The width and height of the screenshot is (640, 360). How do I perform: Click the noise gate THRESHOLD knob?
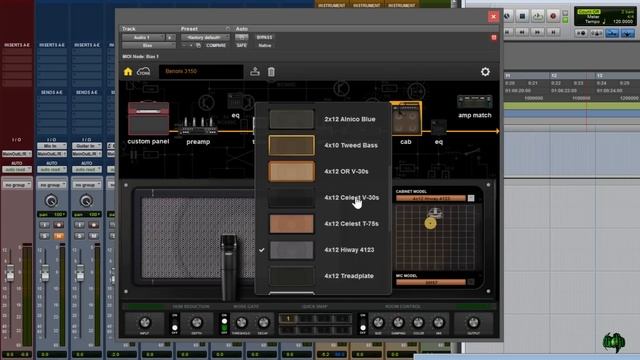pyautogui.click(x=241, y=322)
